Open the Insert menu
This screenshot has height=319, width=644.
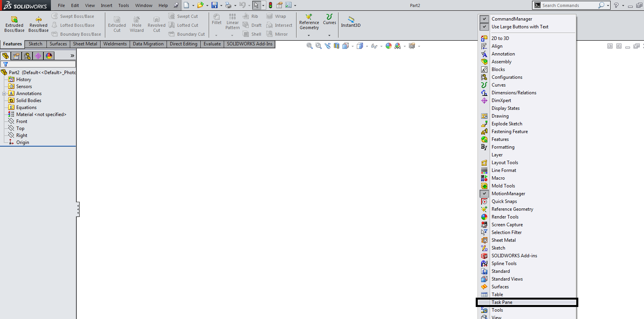(106, 5)
